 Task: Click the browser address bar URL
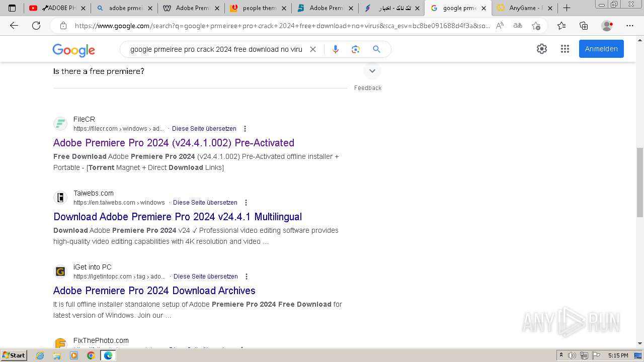[x=282, y=26]
